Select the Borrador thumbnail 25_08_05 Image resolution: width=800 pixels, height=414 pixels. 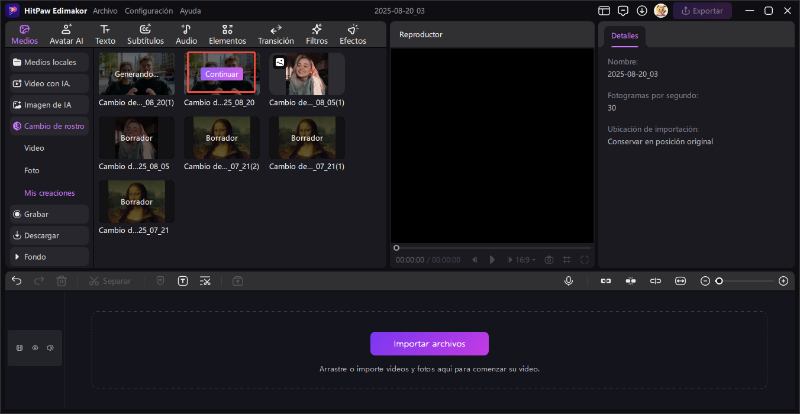[x=136, y=138]
